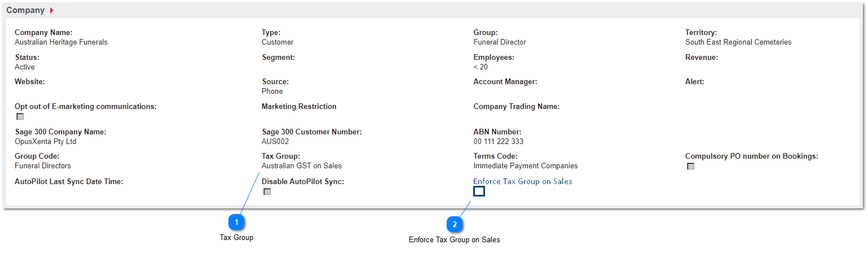
Task: Click the Group Code: label
Action: pos(37,156)
